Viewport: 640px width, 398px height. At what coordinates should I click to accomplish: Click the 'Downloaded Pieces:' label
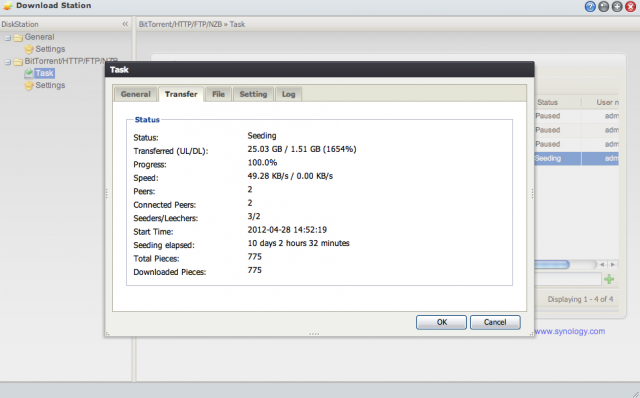(169, 272)
